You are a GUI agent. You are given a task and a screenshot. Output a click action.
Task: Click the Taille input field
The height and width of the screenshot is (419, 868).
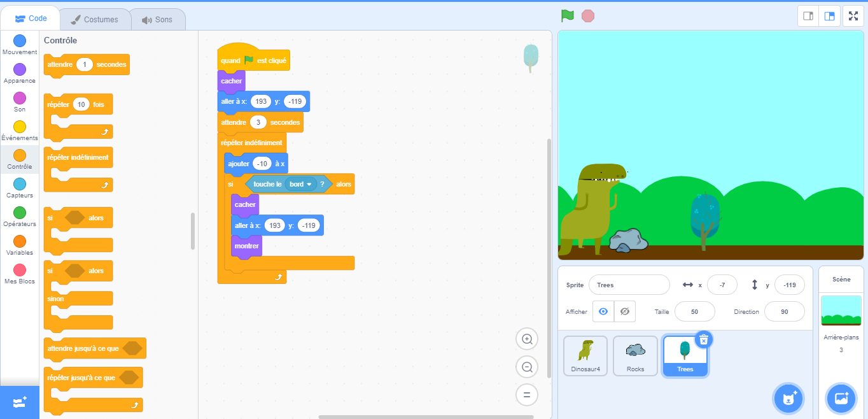point(694,311)
